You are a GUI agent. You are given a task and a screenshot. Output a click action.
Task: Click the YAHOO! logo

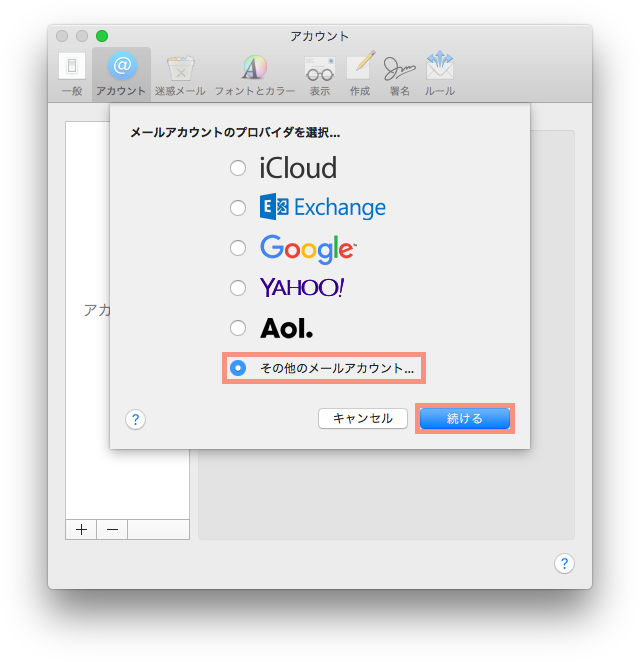pos(302,288)
